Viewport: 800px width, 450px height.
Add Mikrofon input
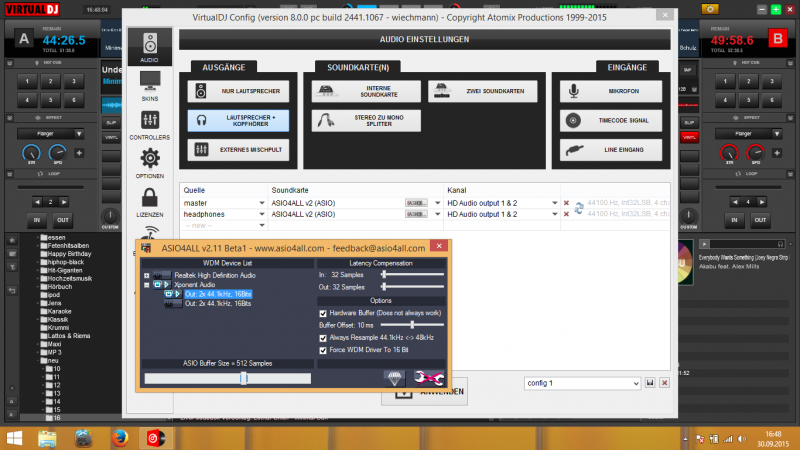(611, 91)
